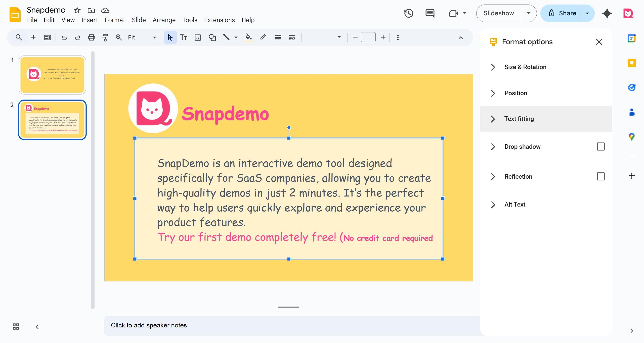Open the Insert menu
This screenshot has width=644, height=343.
(90, 20)
